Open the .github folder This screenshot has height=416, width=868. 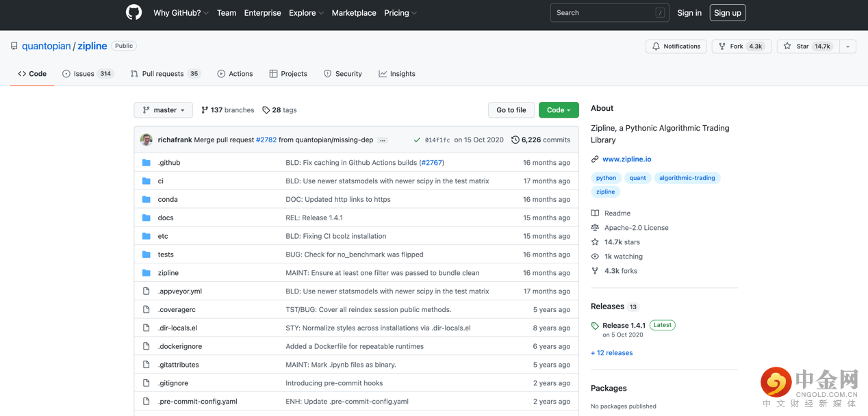(169, 163)
